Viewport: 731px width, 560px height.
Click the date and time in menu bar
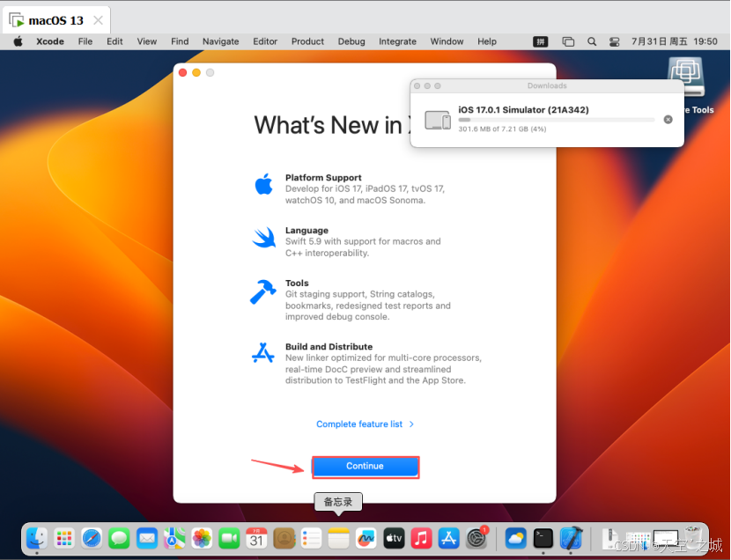[674, 41]
